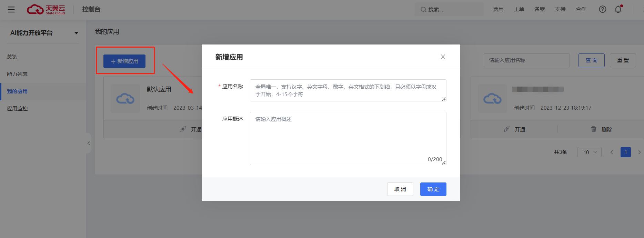Expand the AI能力开放平台 dropdown
The height and width of the screenshot is (238, 644).
point(76,33)
